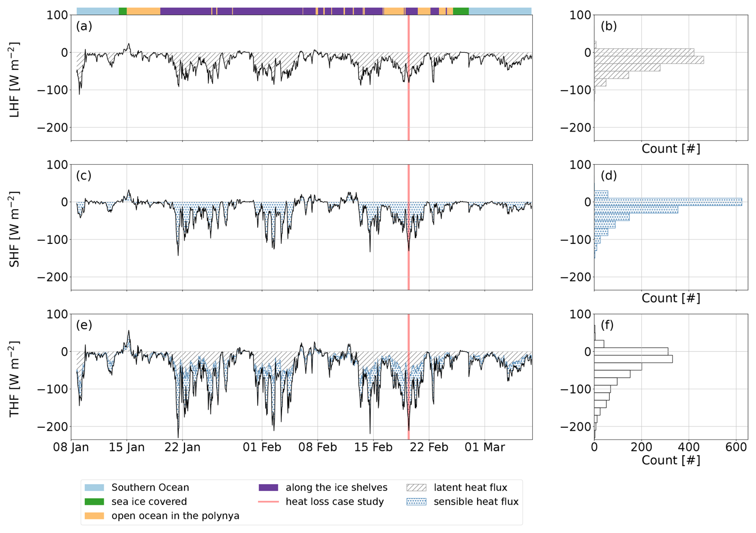Click the panel (d) histogram label
756x533 pixels.
click(609, 176)
